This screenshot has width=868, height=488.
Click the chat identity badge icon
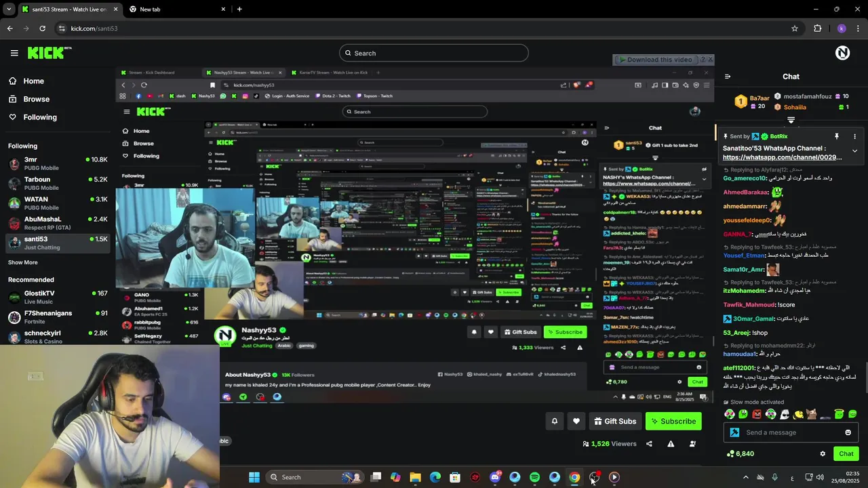click(734, 432)
